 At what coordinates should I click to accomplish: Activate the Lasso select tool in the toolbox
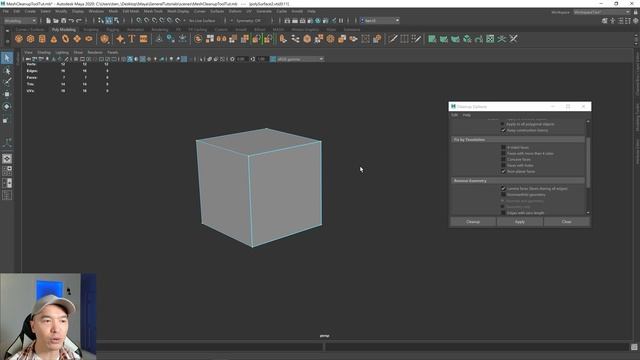tap(7, 71)
